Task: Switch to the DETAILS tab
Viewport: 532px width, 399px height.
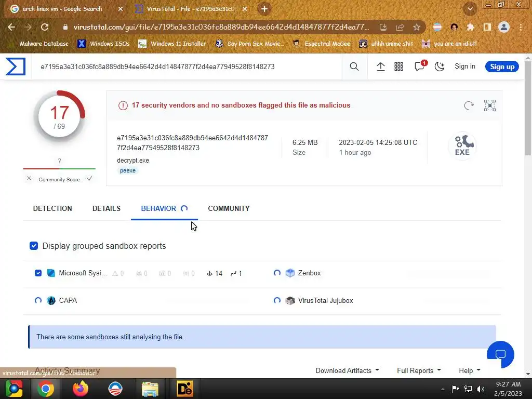Action: 107,208
